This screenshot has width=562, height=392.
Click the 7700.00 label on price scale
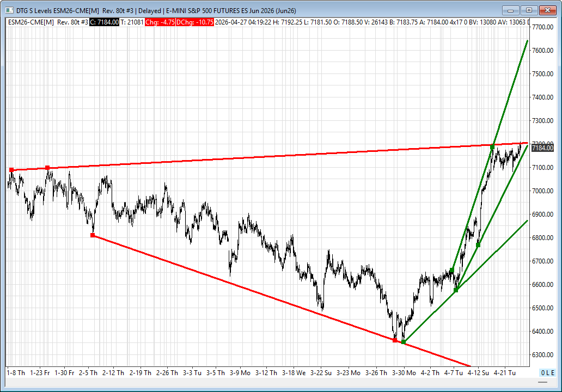[x=545, y=27]
